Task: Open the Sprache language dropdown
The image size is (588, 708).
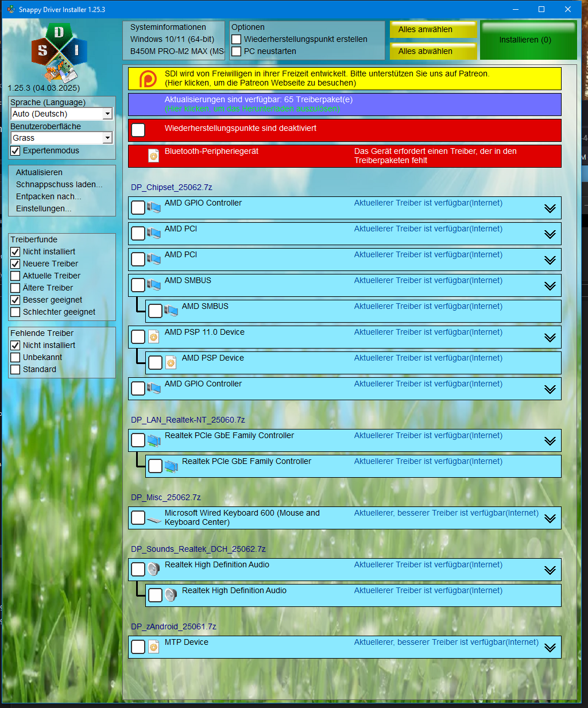Action: pos(107,114)
